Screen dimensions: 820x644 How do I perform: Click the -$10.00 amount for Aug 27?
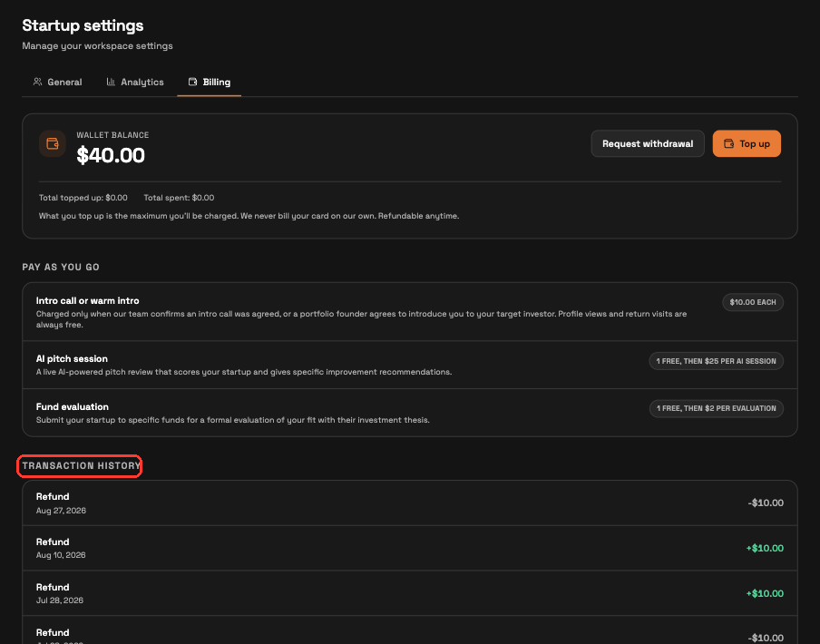766,503
